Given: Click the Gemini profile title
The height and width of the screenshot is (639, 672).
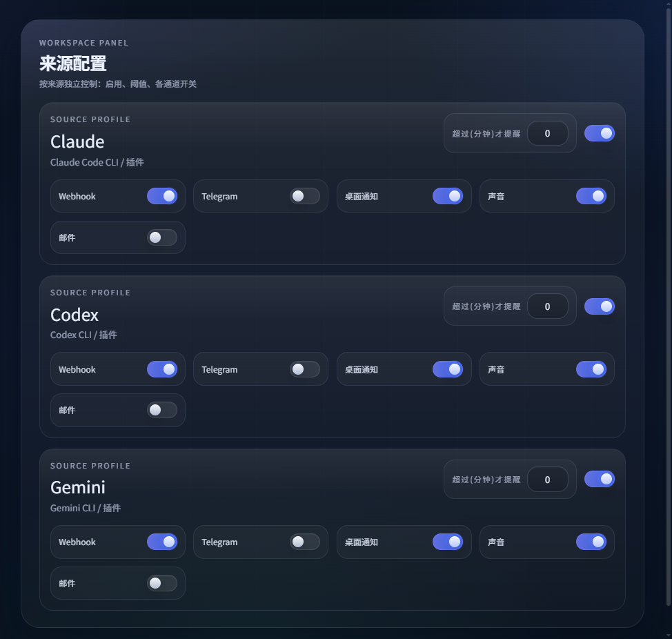Looking at the screenshot, I should pyautogui.click(x=77, y=488).
